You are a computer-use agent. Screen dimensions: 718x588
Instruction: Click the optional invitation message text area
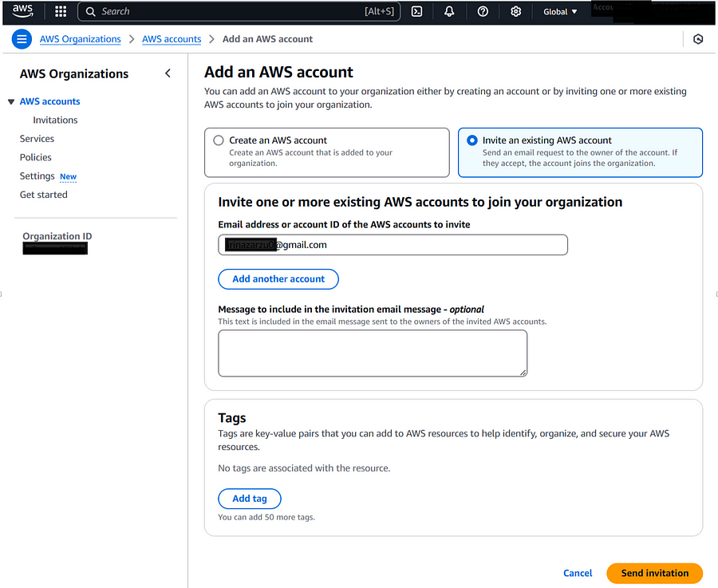click(x=373, y=353)
